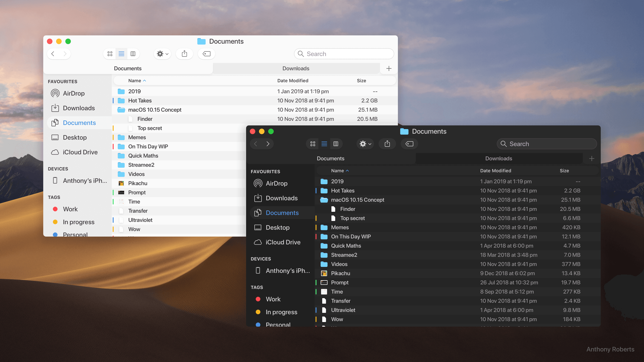Open the gear action menu in the dark window

coord(365,144)
